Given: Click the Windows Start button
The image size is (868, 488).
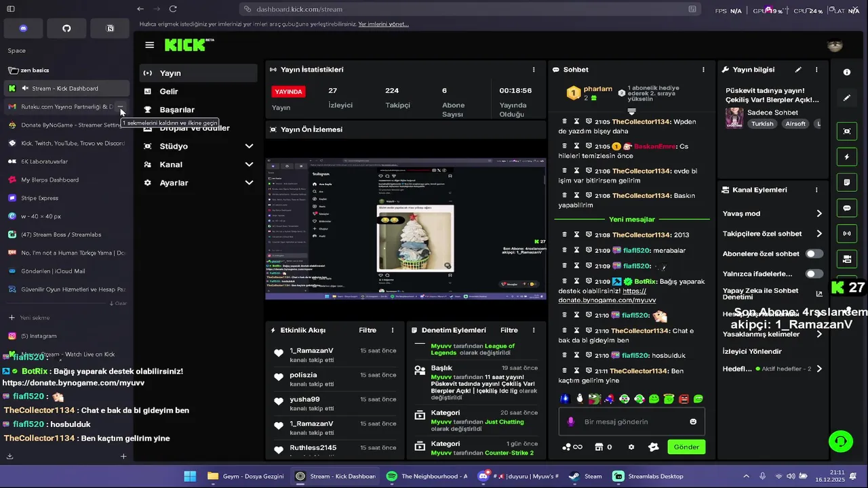Looking at the screenshot, I should (190, 476).
